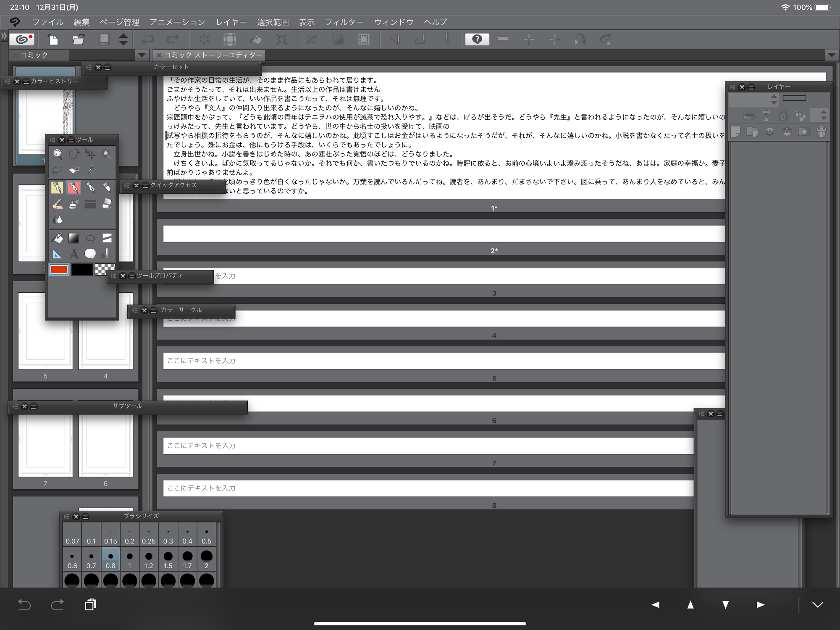Select the red main color swatch
The height and width of the screenshot is (630, 840).
(x=59, y=270)
